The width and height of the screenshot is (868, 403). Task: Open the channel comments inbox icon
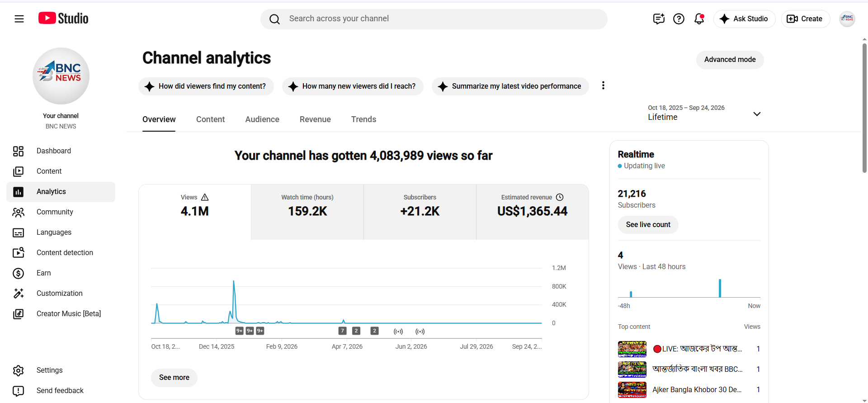(659, 19)
